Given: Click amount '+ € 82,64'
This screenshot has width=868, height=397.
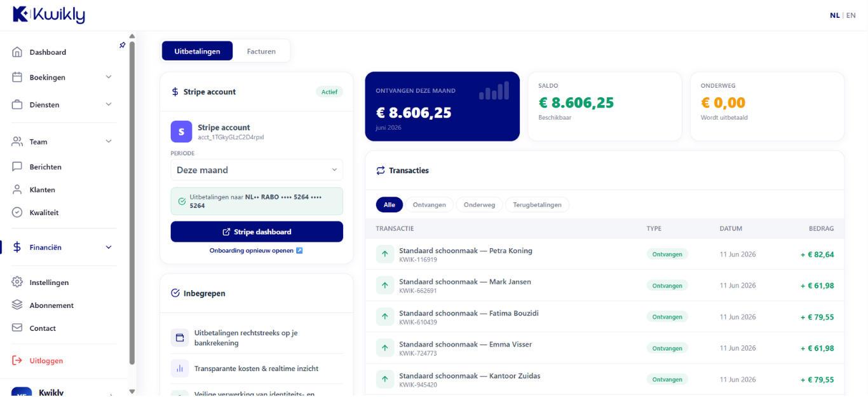Looking at the screenshot, I should [x=817, y=254].
